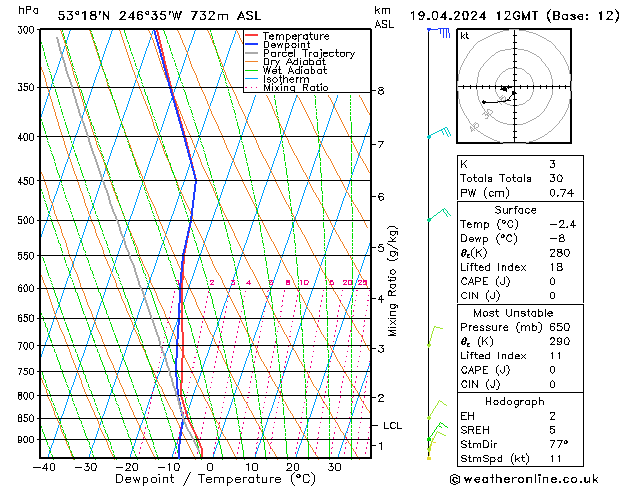
Task: Click the kt label in hodograph
Action: coord(465,35)
